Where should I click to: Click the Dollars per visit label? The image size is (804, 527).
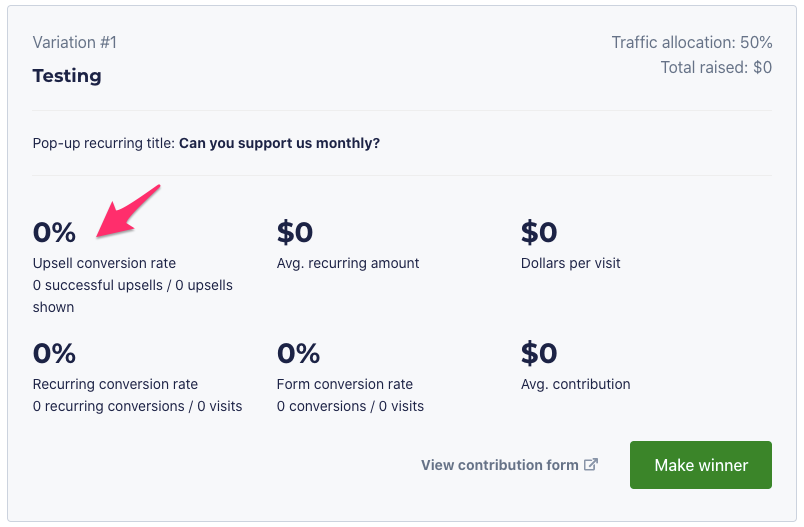click(x=570, y=263)
